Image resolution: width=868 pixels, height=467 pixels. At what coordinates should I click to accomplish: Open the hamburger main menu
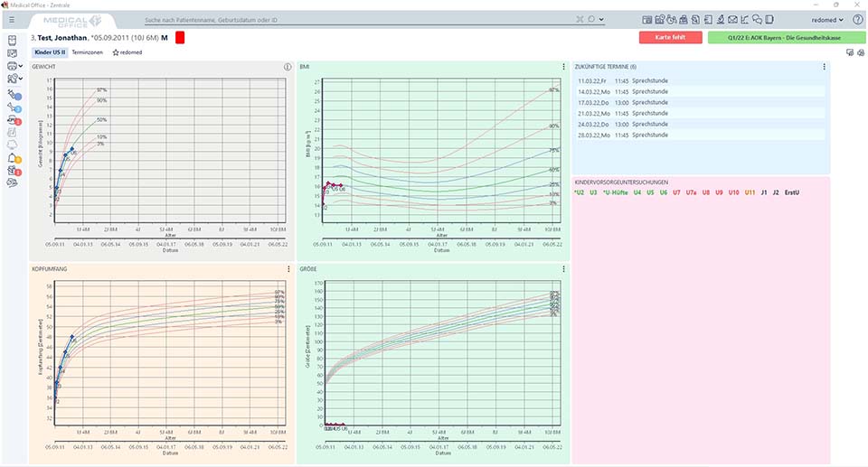[12, 20]
